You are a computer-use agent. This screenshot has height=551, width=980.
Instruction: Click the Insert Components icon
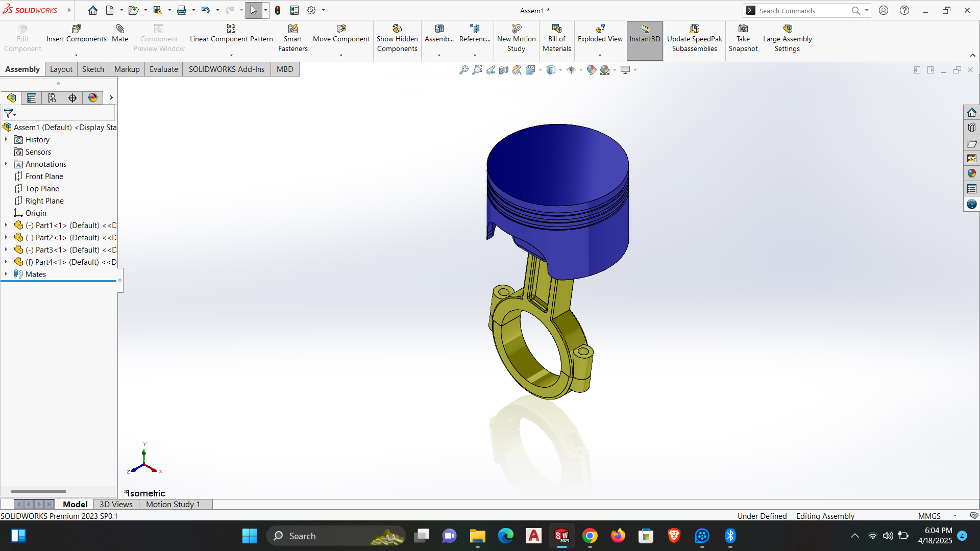click(77, 29)
